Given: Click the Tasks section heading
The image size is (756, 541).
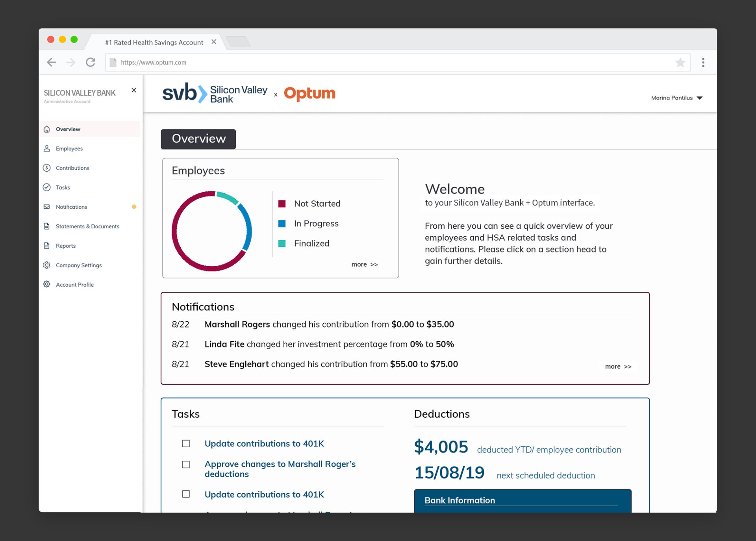Looking at the screenshot, I should coord(185,414).
